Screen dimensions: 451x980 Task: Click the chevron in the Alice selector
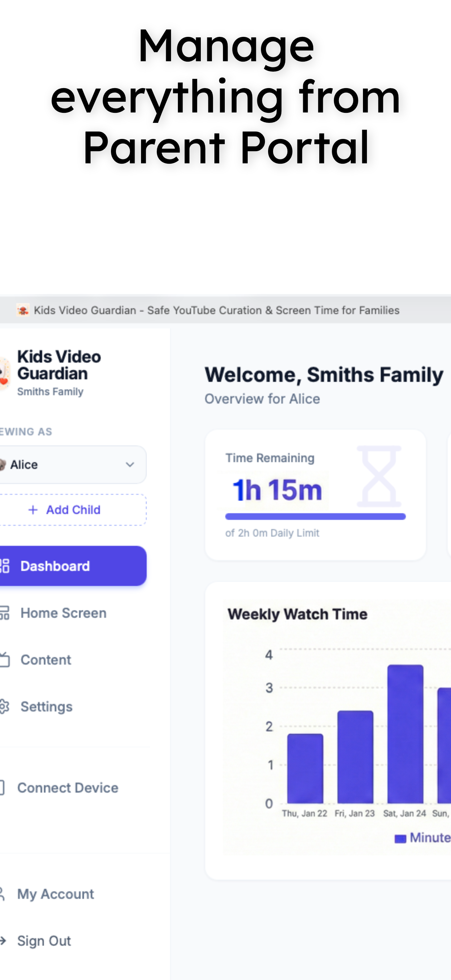pyautogui.click(x=130, y=465)
